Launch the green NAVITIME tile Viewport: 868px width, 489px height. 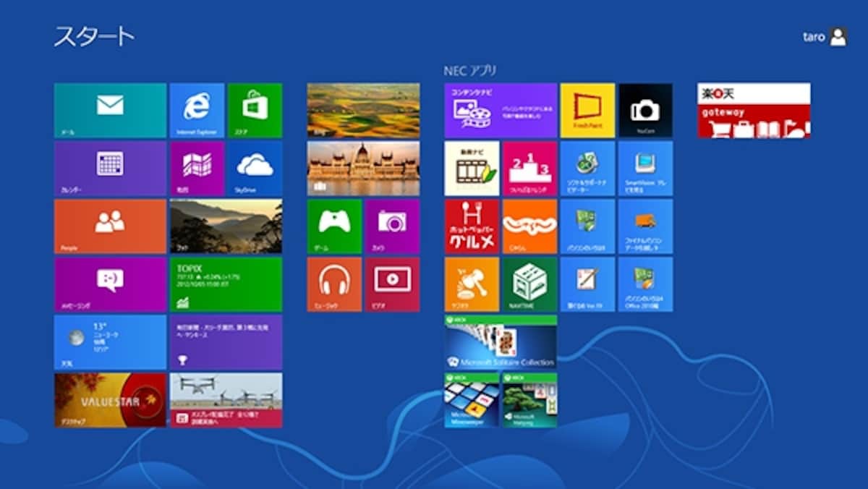click(x=529, y=284)
